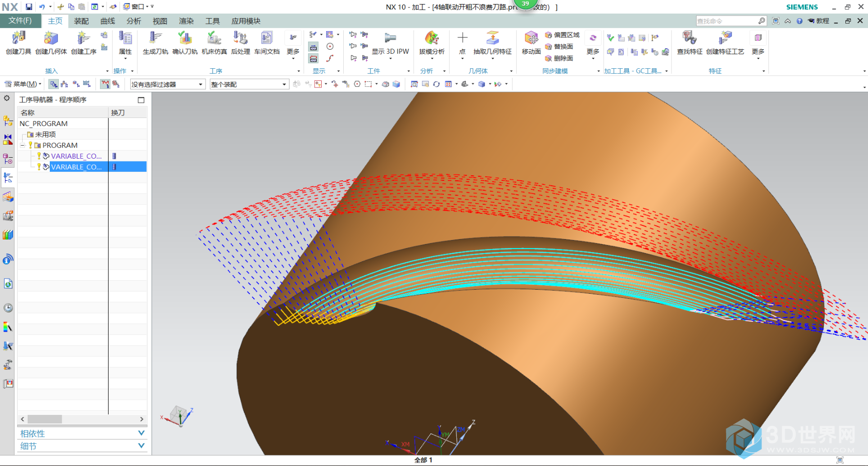Click the 名称 column header

tap(63, 112)
